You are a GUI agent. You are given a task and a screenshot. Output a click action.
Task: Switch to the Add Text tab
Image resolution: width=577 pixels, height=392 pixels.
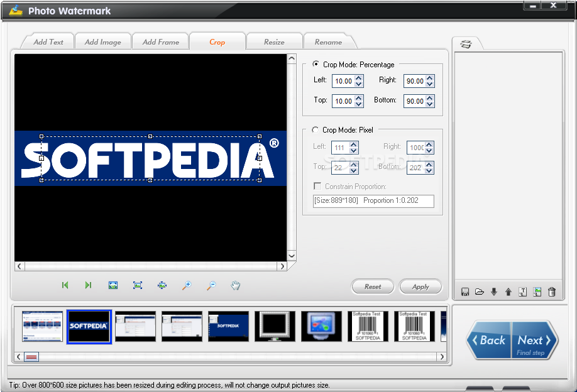48,42
